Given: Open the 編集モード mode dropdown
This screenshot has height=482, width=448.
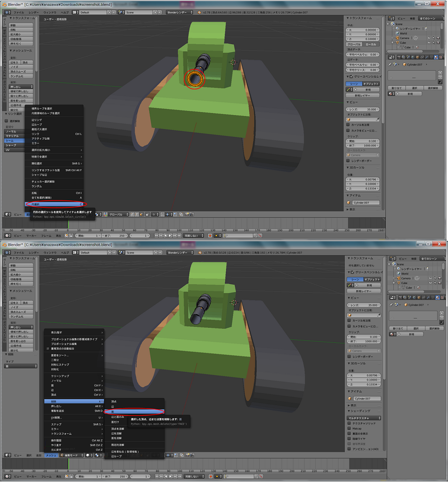Looking at the screenshot, I should point(71,455).
